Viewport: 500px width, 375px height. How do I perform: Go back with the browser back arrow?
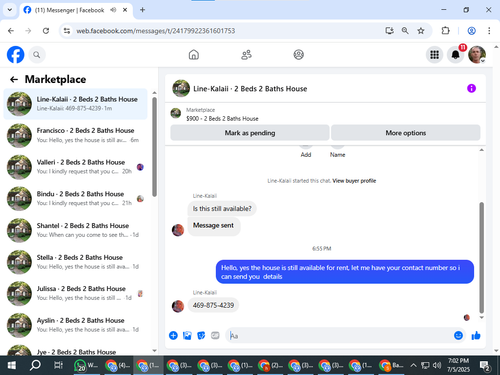coord(11,31)
